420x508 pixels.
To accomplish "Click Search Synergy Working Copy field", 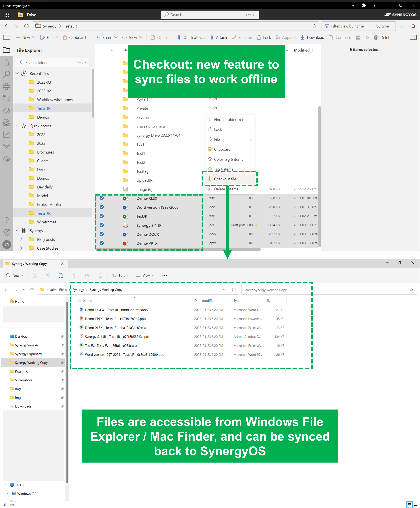I will pos(329,290).
